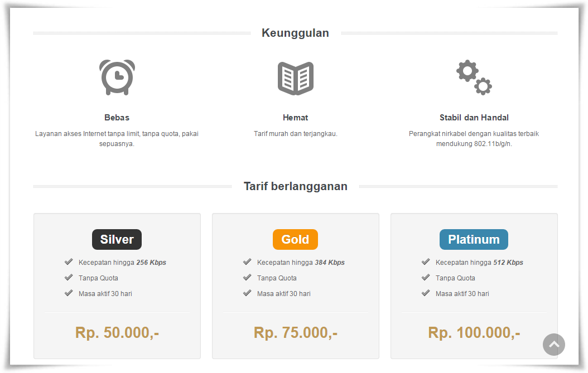Click the scroll-to-top chevron button
Screen dimensions: 588x373
[554, 345]
